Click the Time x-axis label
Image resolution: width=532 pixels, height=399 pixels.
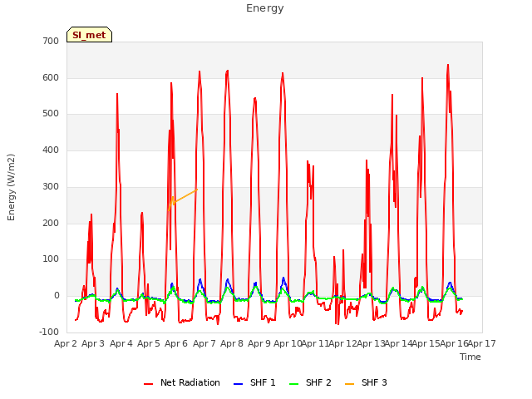(x=470, y=357)
